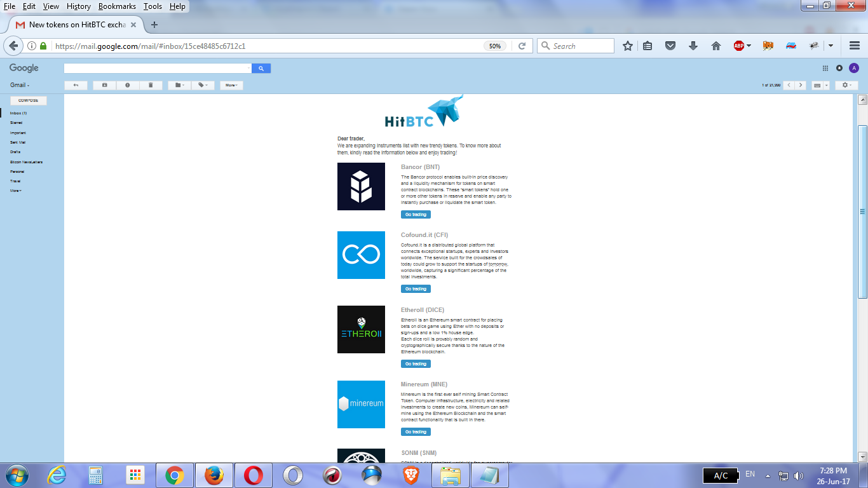868x488 pixels.
Task: Open the Firefox downloads arrow
Action: pos(693,46)
